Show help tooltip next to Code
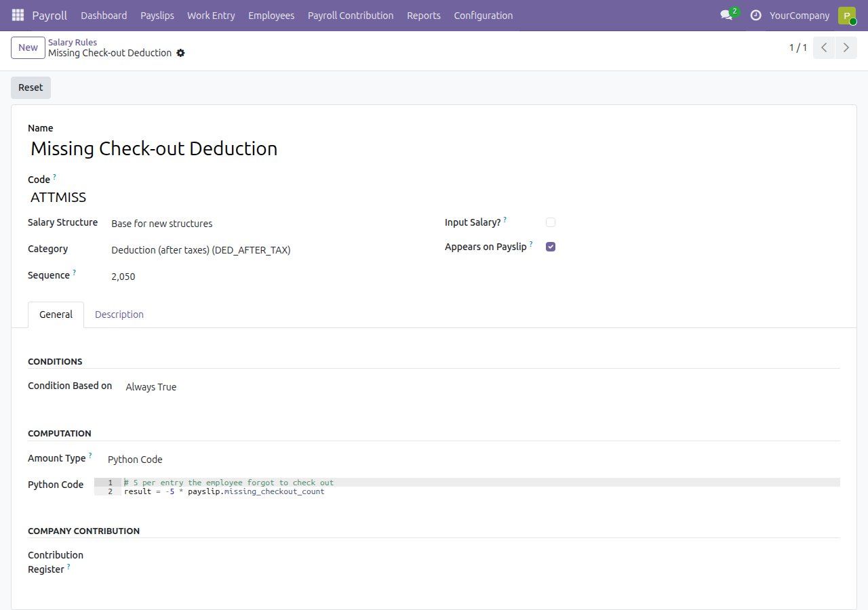Viewport: 868px width, 610px height. [55, 176]
